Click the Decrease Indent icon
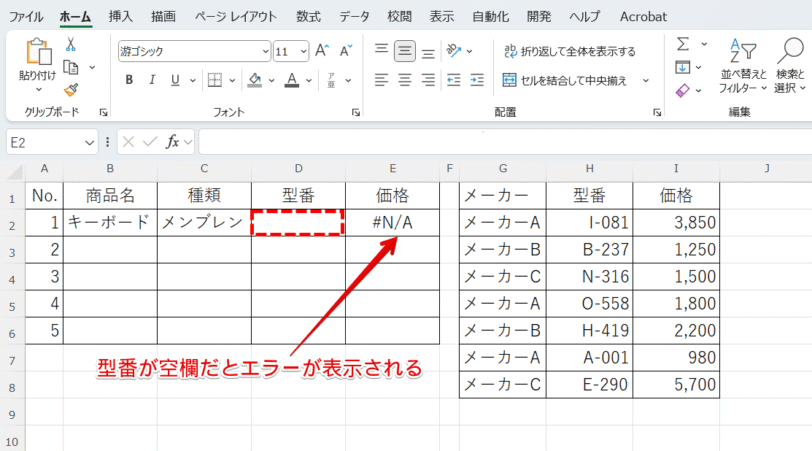Screen dimensions: 812x451 (454, 80)
